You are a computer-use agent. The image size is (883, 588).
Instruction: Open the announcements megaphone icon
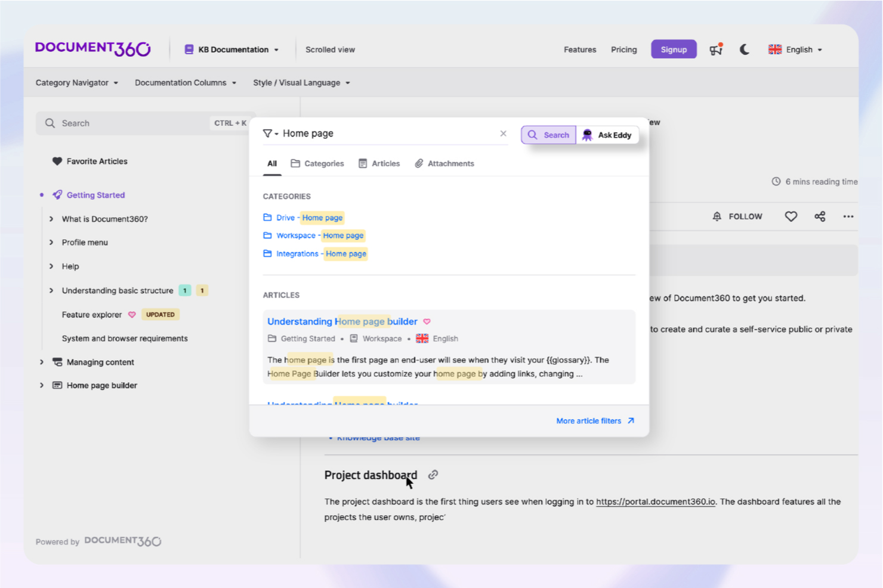(715, 49)
